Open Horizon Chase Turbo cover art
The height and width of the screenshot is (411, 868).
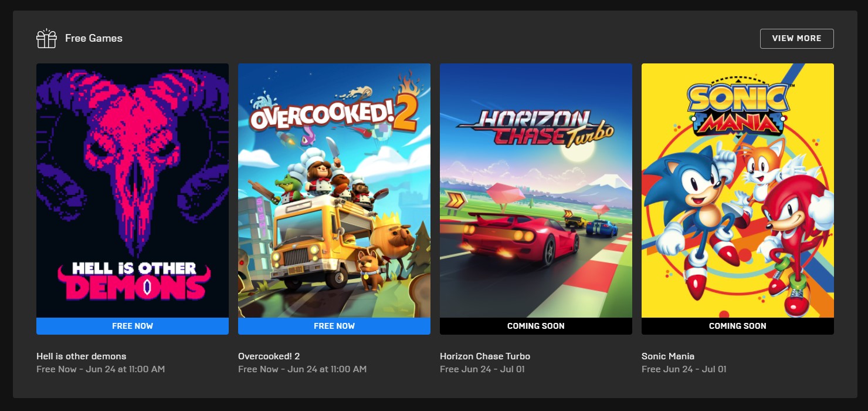click(x=536, y=190)
